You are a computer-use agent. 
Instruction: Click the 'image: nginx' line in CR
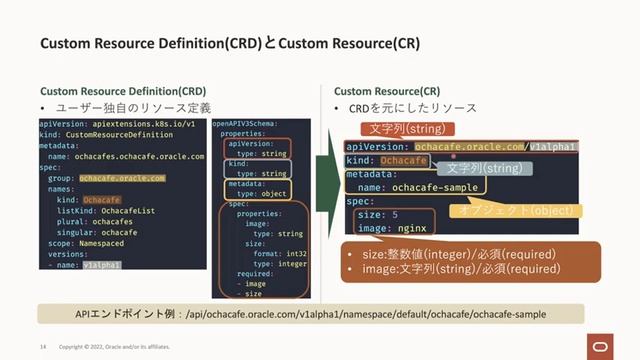tap(392, 228)
